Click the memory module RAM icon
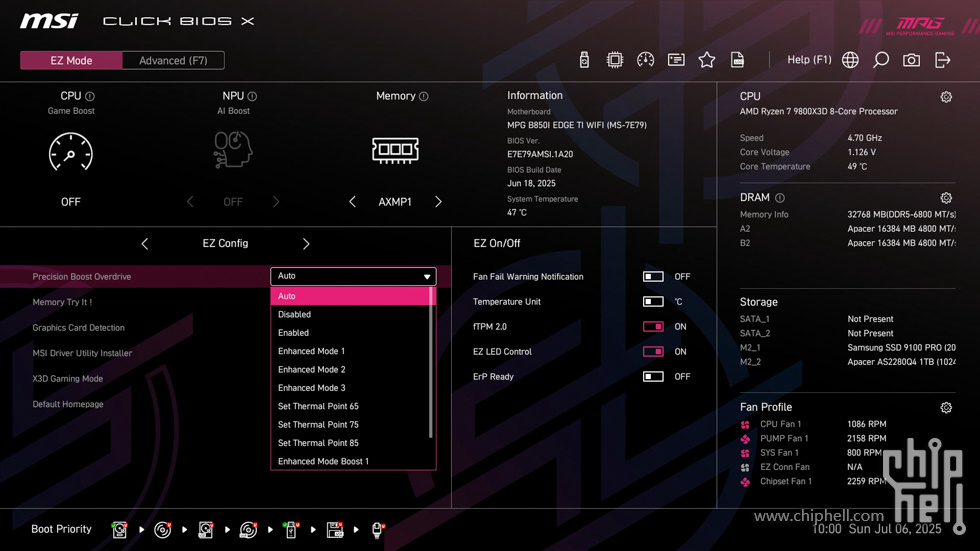 [395, 150]
